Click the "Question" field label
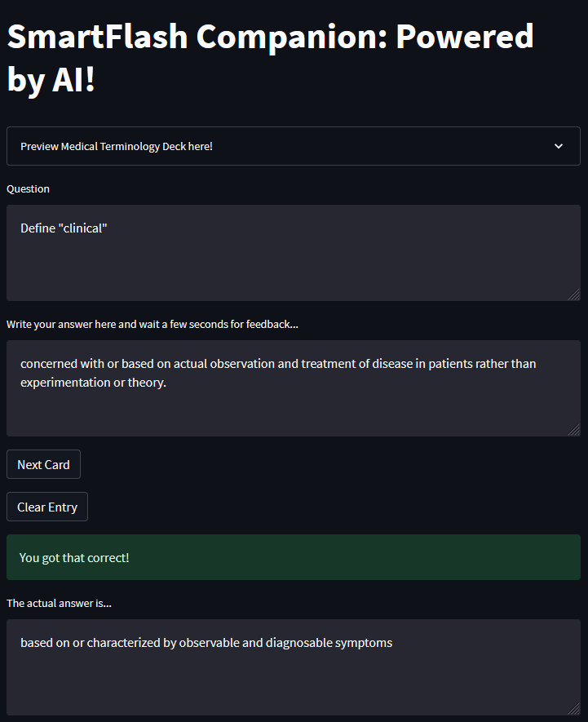The height and width of the screenshot is (722, 588). pyautogui.click(x=28, y=188)
